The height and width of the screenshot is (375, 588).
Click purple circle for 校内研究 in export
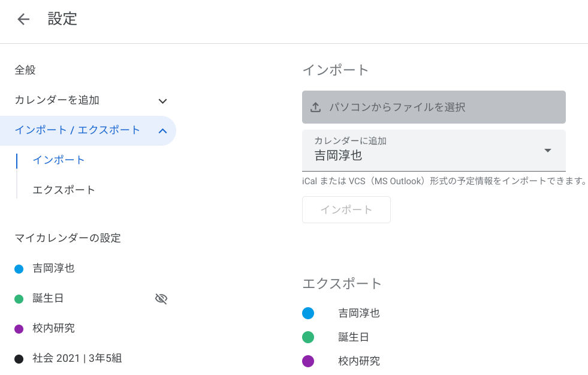pos(308,361)
